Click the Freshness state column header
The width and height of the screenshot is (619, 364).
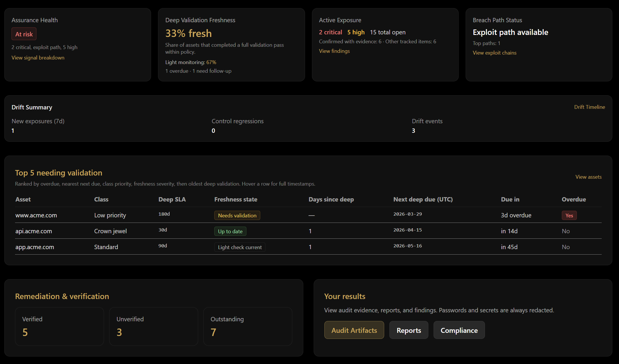(x=236, y=199)
